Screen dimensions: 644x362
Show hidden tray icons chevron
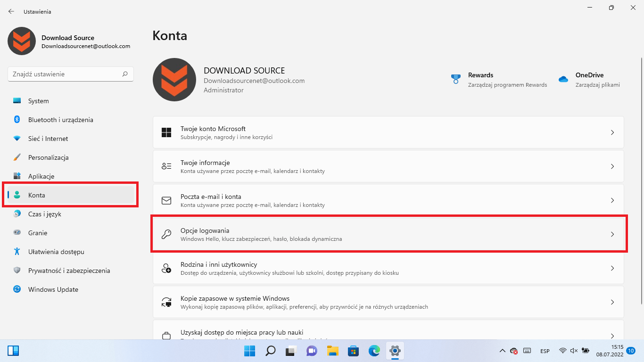coord(502,351)
